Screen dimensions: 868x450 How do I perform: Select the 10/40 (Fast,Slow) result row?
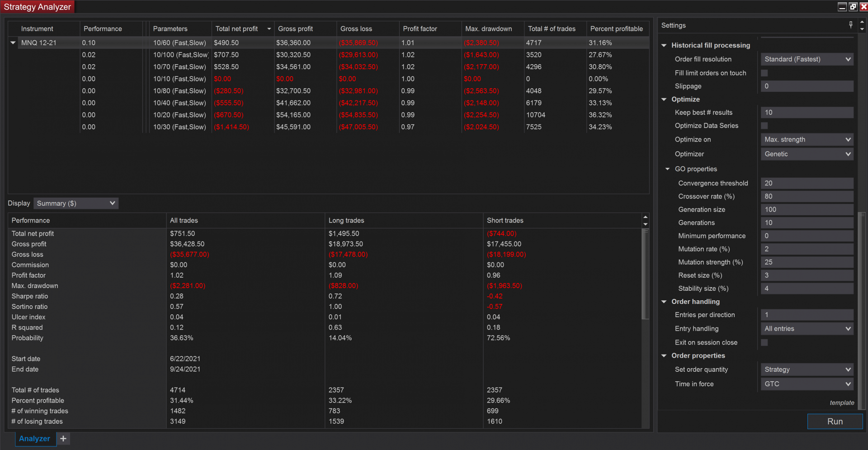(x=329, y=103)
